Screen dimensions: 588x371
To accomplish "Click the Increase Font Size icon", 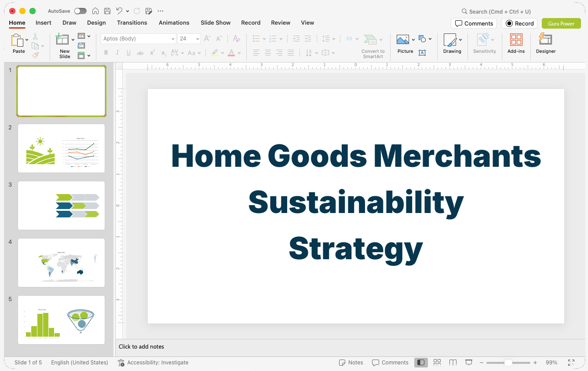I will pos(208,39).
